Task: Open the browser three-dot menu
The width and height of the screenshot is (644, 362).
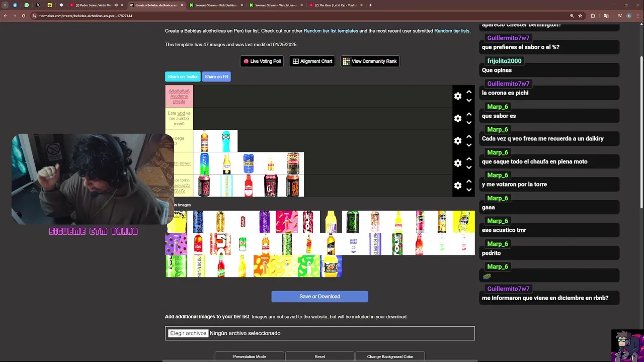Action: click(x=638, y=16)
